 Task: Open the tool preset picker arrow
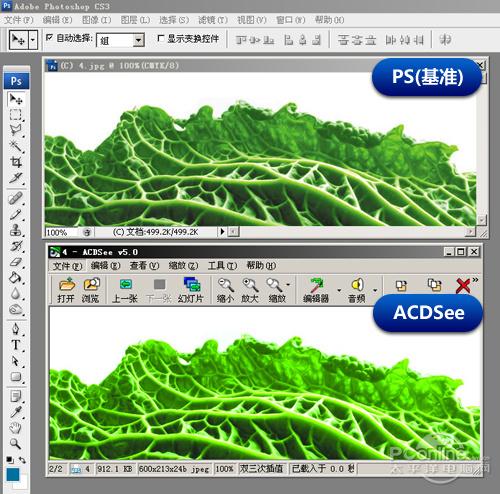tap(33, 40)
